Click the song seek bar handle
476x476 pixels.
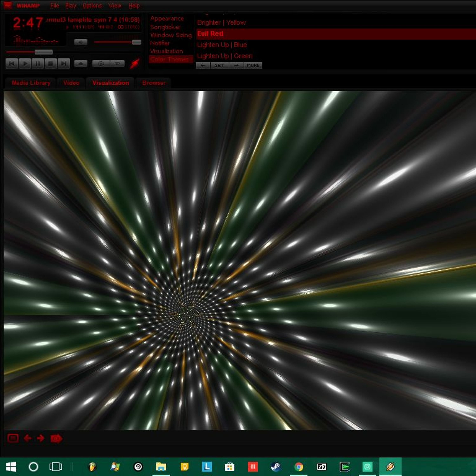point(44,52)
